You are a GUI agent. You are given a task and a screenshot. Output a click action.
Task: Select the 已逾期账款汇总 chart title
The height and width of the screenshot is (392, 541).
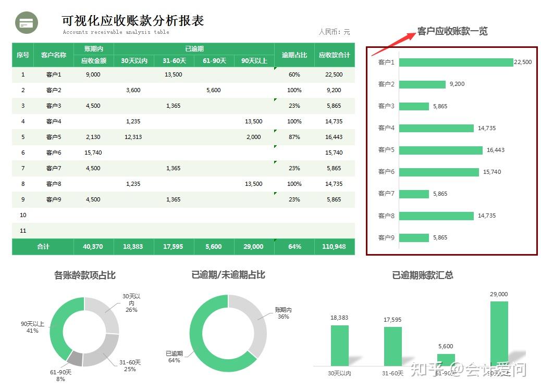click(x=422, y=275)
